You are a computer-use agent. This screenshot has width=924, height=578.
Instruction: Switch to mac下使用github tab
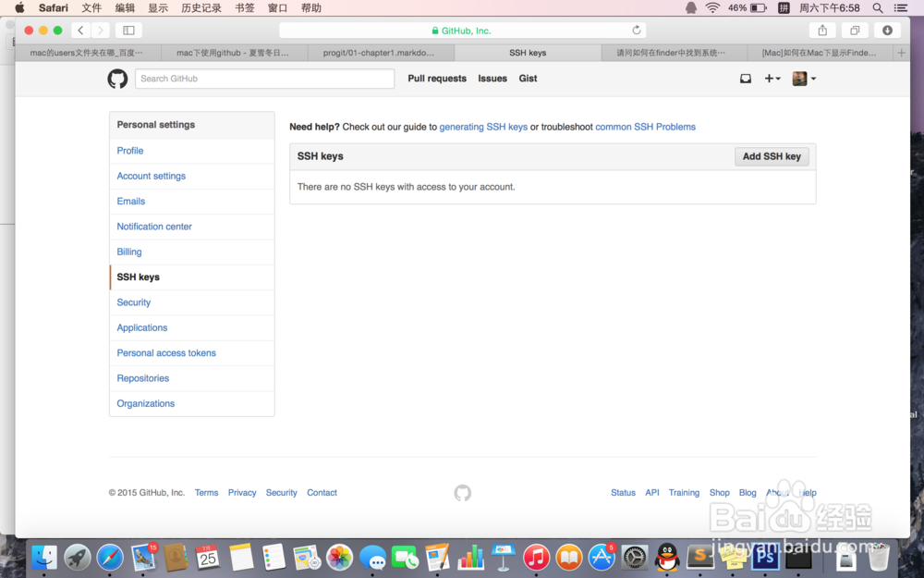235,53
